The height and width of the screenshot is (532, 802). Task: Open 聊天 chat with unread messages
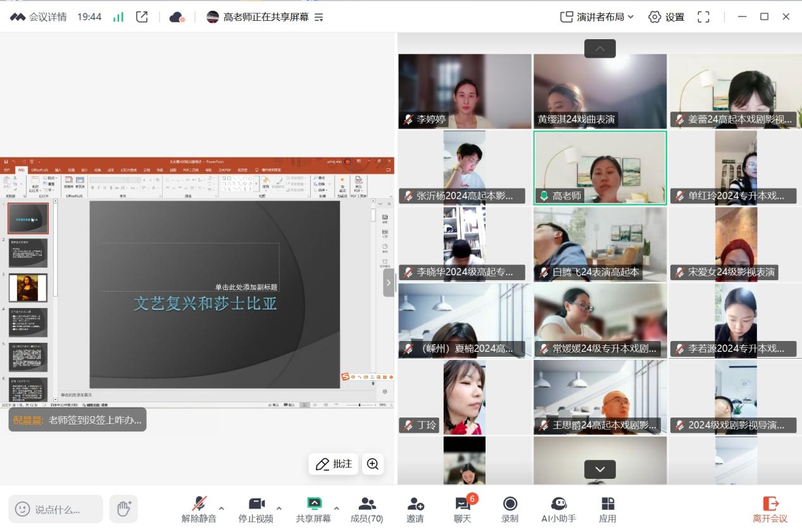tap(463, 509)
